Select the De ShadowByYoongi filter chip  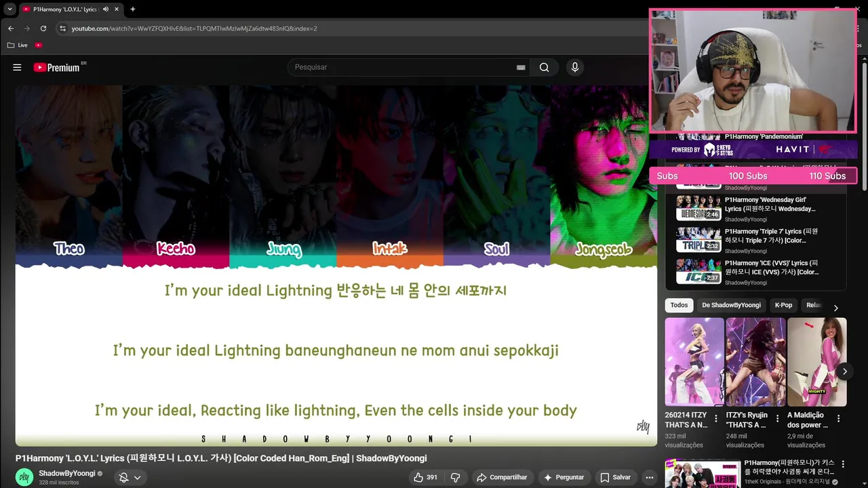[x=731, y=305]
